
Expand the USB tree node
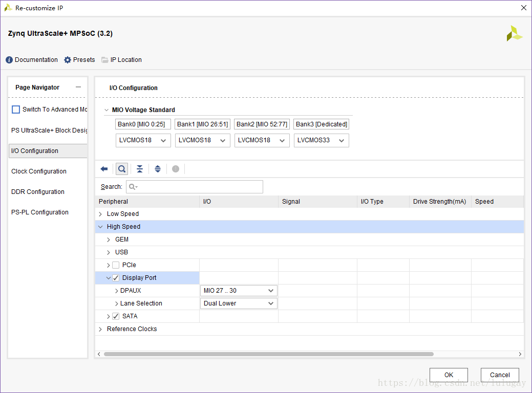point(109,253)
